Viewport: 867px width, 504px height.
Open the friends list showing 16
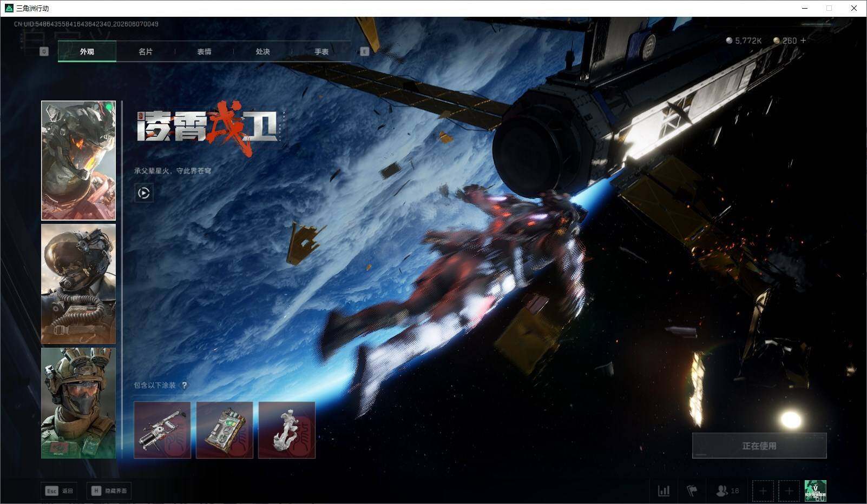pos(727,490)
